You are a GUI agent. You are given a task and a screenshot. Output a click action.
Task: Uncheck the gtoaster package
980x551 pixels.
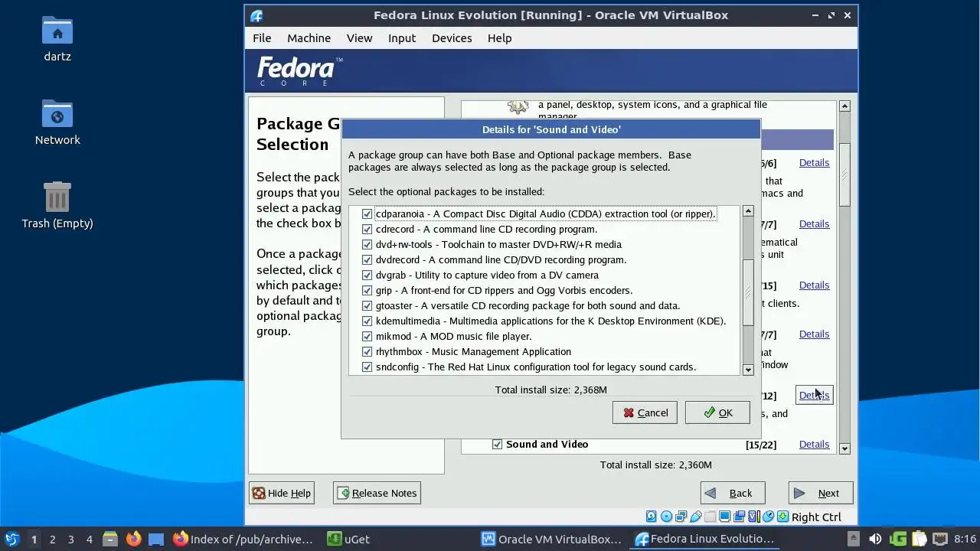pyautogui.click(x=367, y=306)
